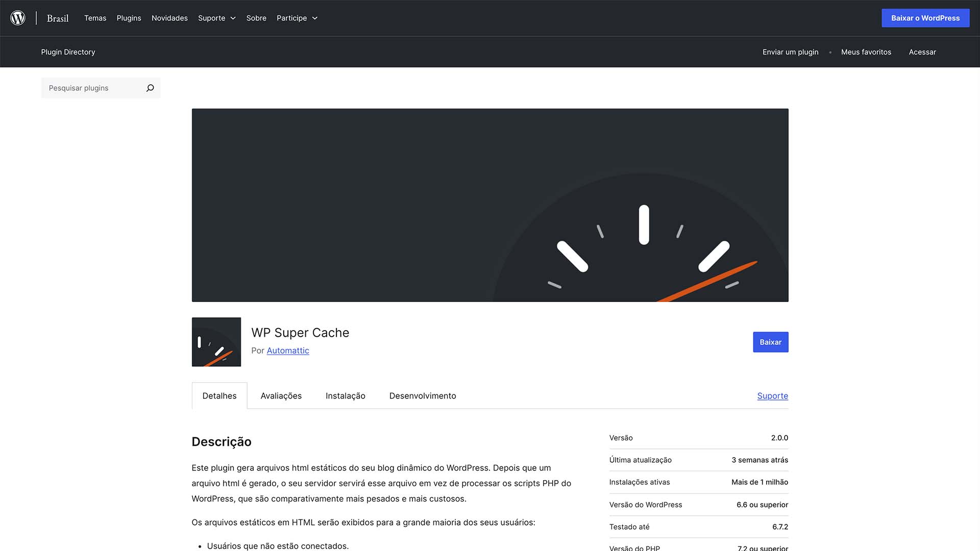Click the Baixar o WordPress button
The width and height of the screenshot is (980, 551).
tap(925, 18)
